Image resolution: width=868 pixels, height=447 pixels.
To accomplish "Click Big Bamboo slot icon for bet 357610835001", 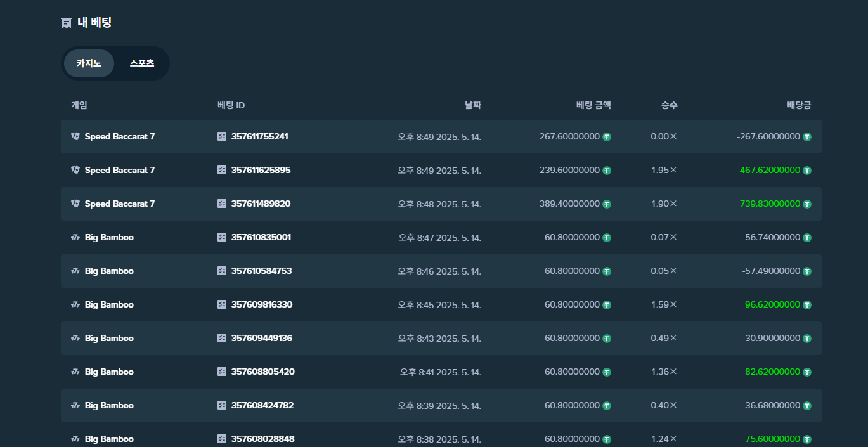I will pyautogui.click(x=75, y=237).
